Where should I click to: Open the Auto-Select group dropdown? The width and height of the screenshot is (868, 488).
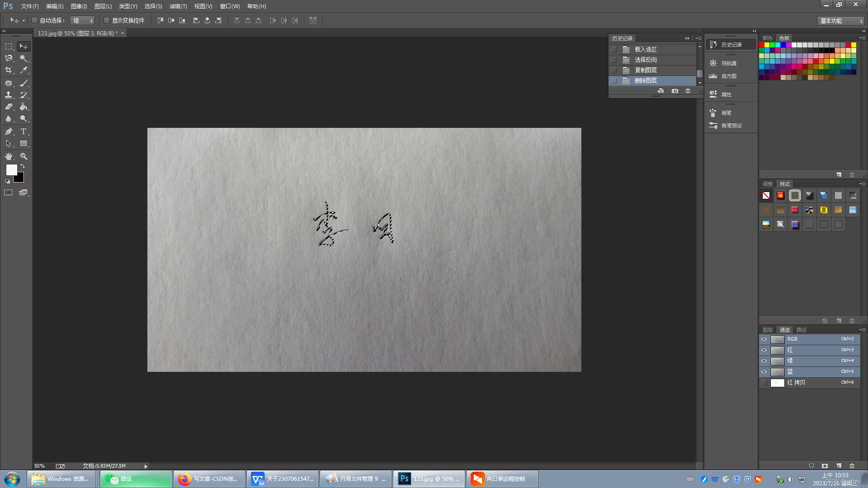tap(83, 20)
